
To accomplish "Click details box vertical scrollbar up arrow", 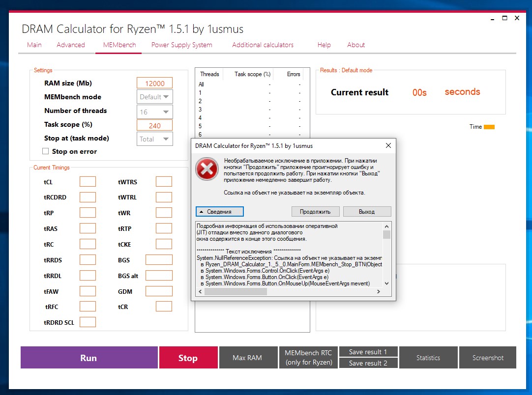I will (387, 226).
